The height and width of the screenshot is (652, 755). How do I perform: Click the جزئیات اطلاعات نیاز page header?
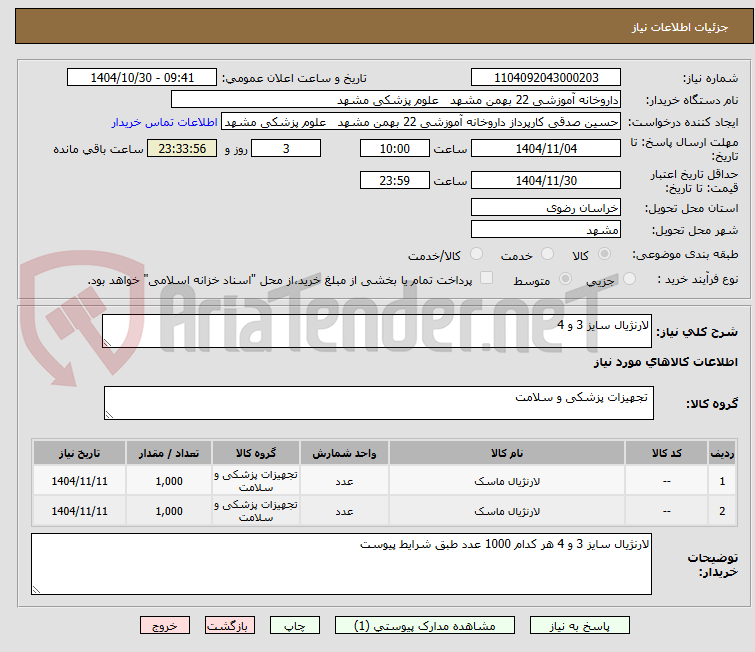(680, 27)
